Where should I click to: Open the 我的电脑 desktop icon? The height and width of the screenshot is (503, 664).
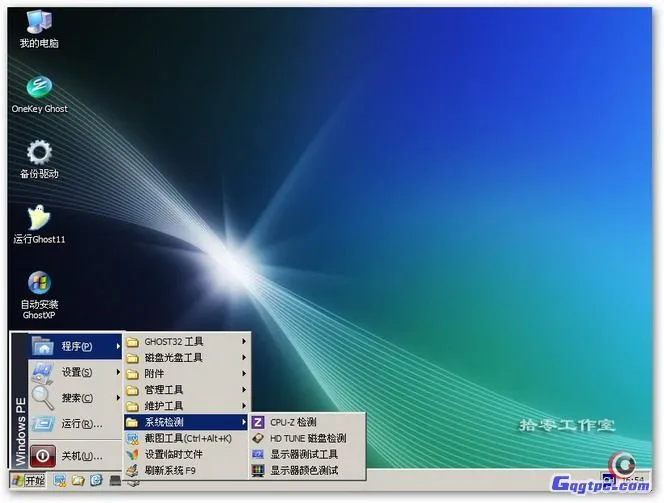point(39,29)
